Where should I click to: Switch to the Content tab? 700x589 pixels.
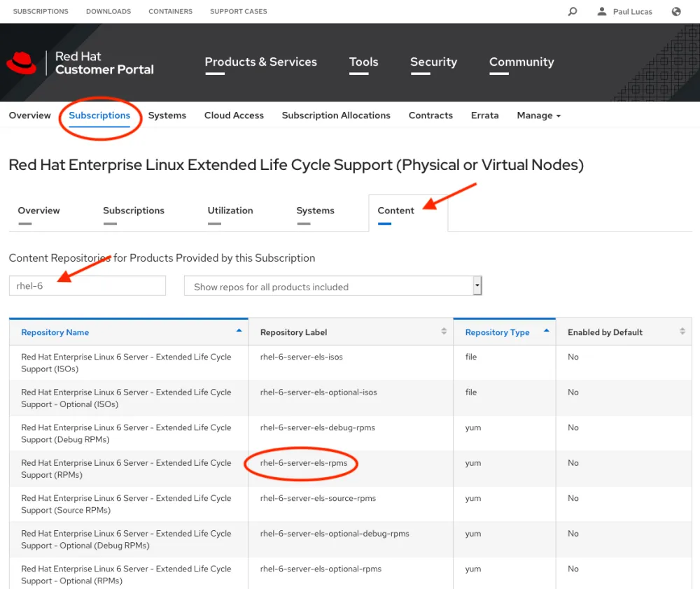point(396,211)
